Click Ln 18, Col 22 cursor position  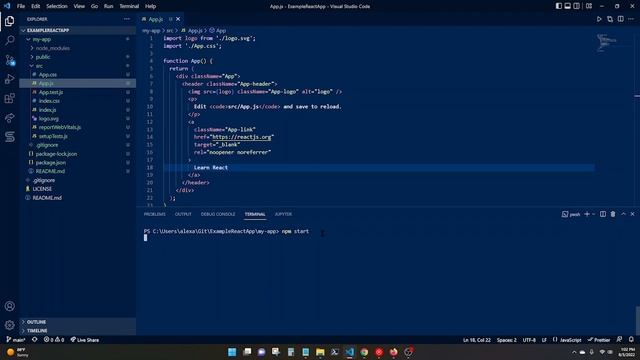(x=477, y=340)
